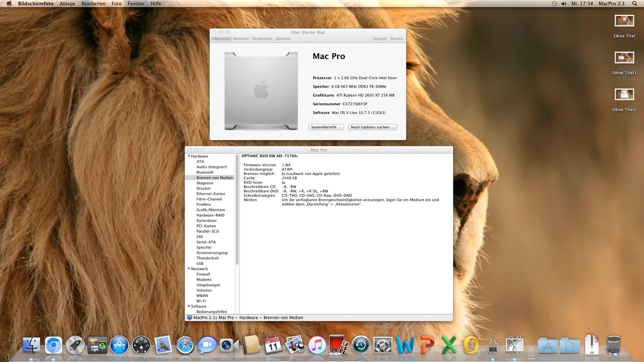Select Firewall under Netzwerk
Image resolution: width=644 pixels, height=362 pixels.
click(203, 274)
